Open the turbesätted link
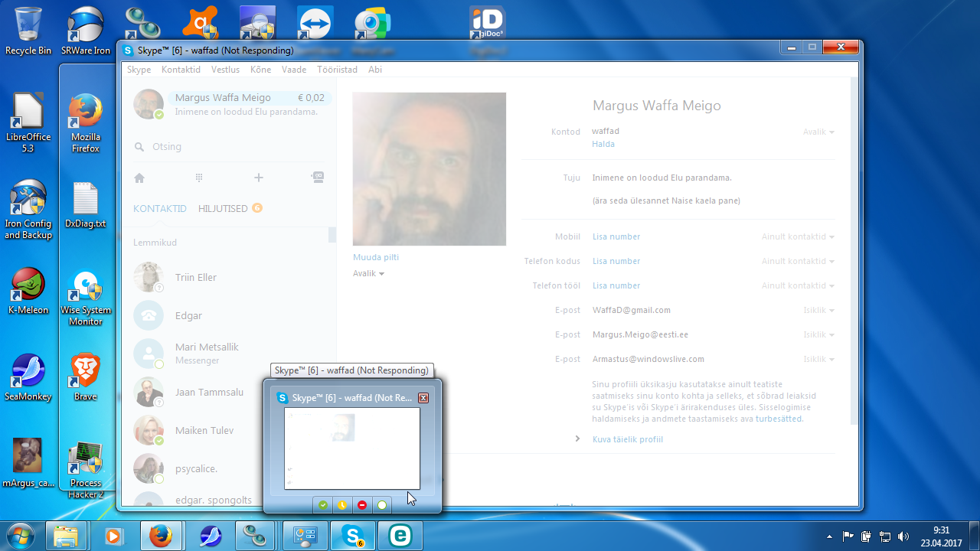The image size is (980, 551). point(779,419)
